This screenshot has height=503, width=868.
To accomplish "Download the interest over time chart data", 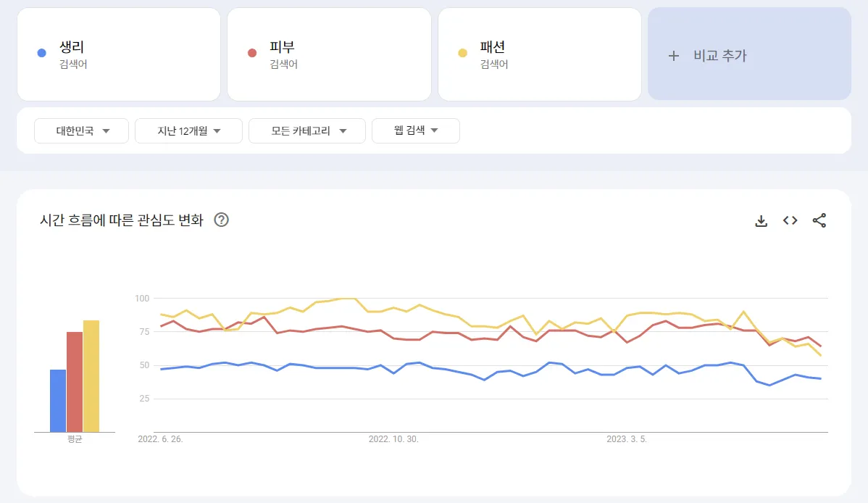I will (761, 220).
